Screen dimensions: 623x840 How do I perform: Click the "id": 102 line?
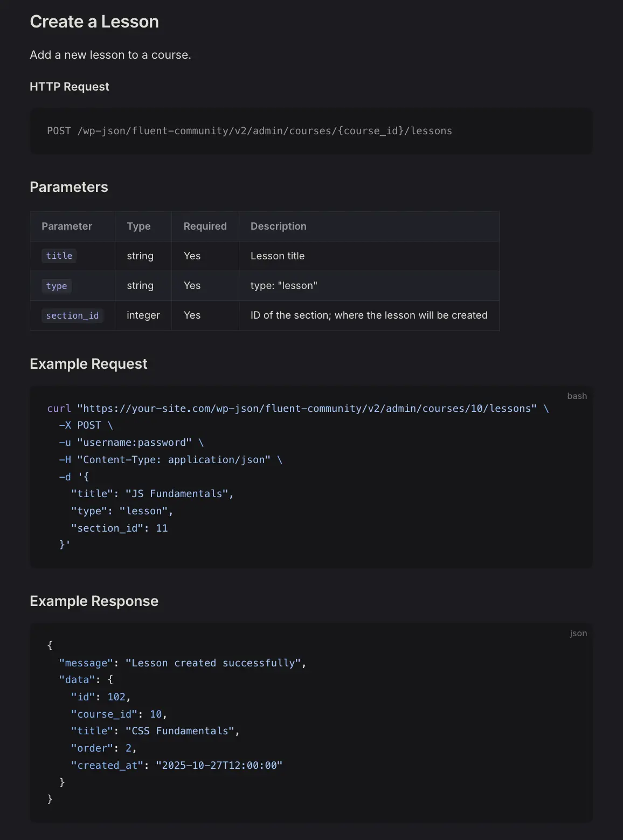[101, 697]
